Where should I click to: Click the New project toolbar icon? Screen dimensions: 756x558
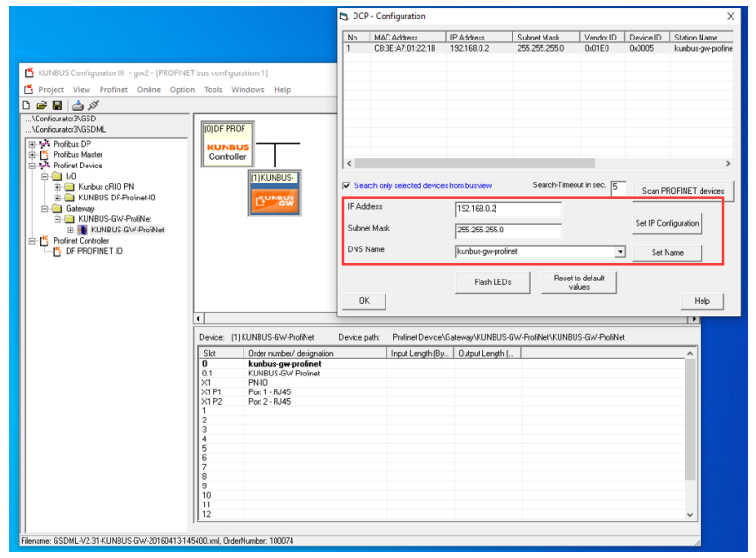[26, 104]
